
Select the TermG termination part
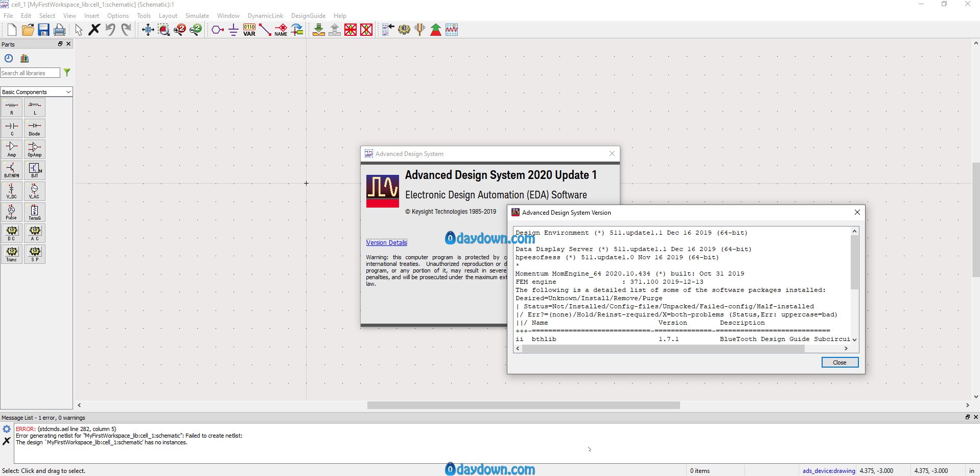(35, 212)
